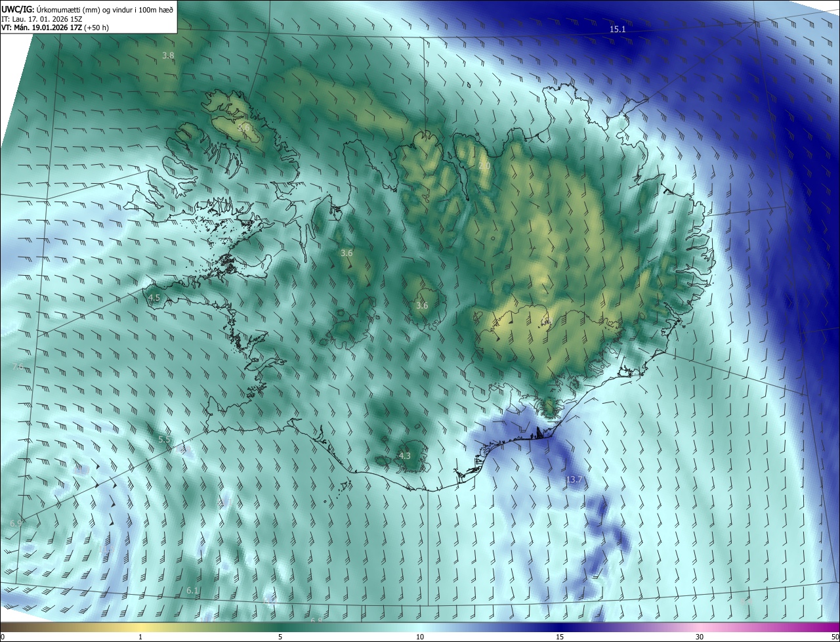Select the initial time line "IT: Lau. 17. 01. 2026 15Z"
Viewport: 840px width, 642px height.
[41, 18]
